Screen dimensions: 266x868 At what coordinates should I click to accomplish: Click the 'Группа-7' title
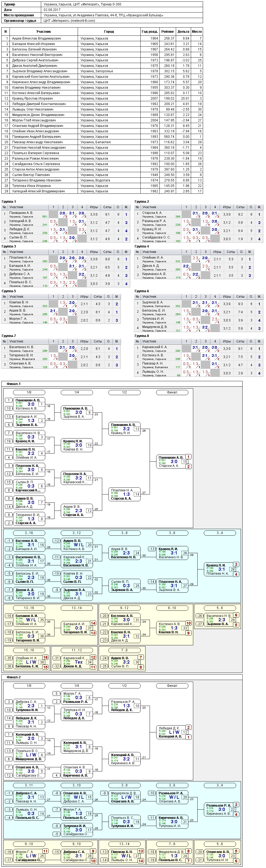9,336
